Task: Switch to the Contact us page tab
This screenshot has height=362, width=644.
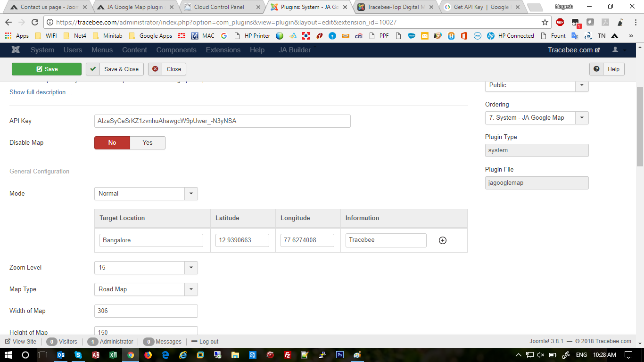Action: 49,7
